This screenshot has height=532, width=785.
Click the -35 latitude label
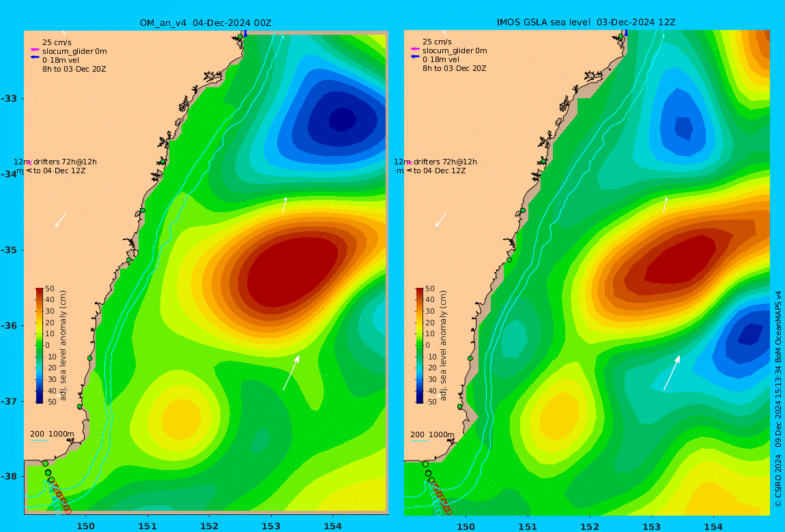point(8,250)
